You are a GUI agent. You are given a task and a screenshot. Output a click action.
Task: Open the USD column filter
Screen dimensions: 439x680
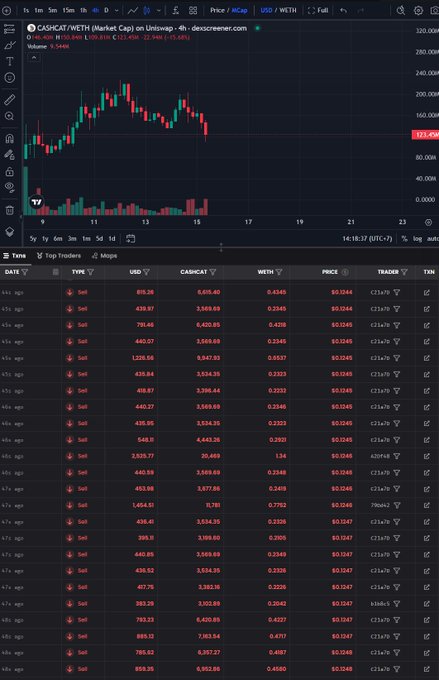coord(146,272)
